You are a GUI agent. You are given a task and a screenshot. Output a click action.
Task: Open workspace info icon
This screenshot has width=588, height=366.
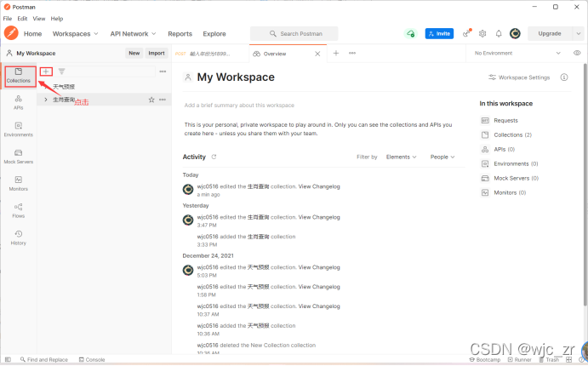[564, 77]
